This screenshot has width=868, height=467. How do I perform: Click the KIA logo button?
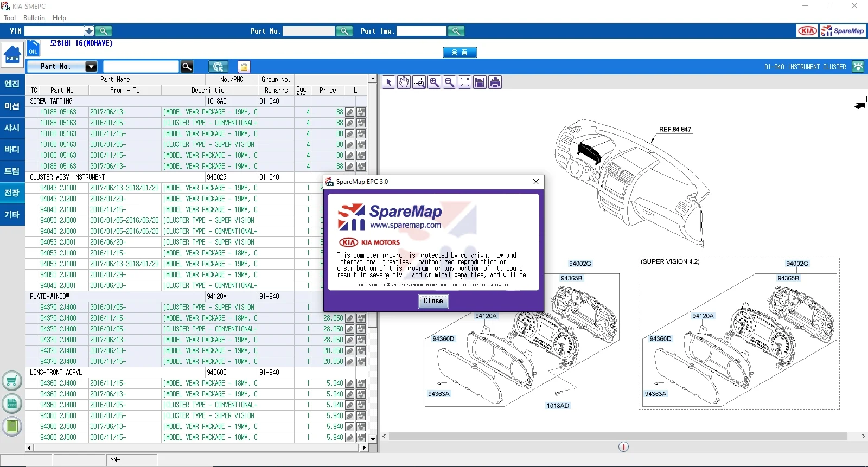click(807, 31)
